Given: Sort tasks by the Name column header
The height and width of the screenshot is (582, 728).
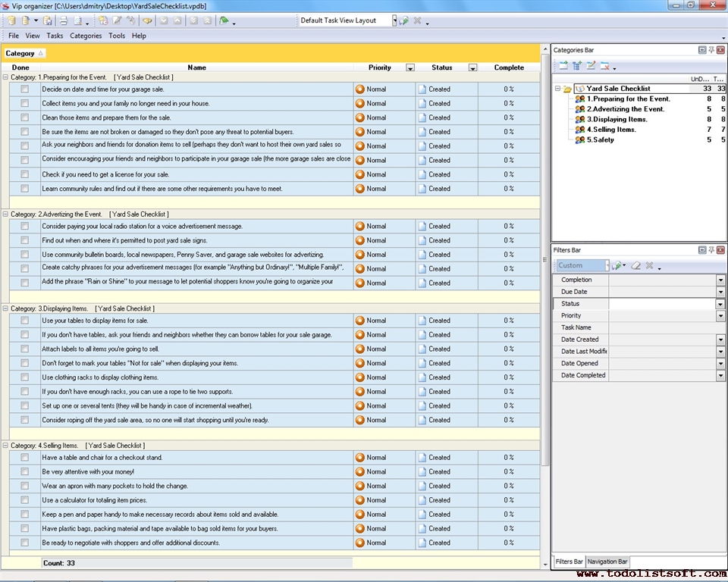Looking at the screenshot, I should pos(196,67).
